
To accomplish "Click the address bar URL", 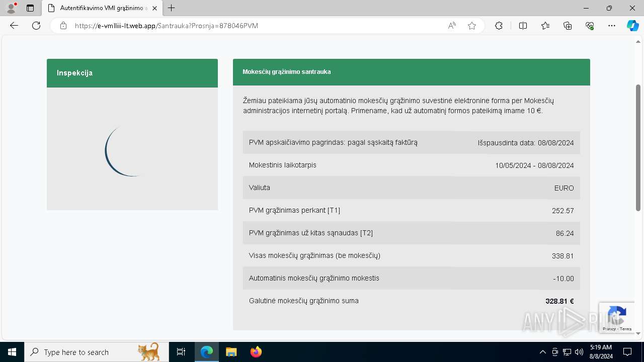I will pos(167,26).
